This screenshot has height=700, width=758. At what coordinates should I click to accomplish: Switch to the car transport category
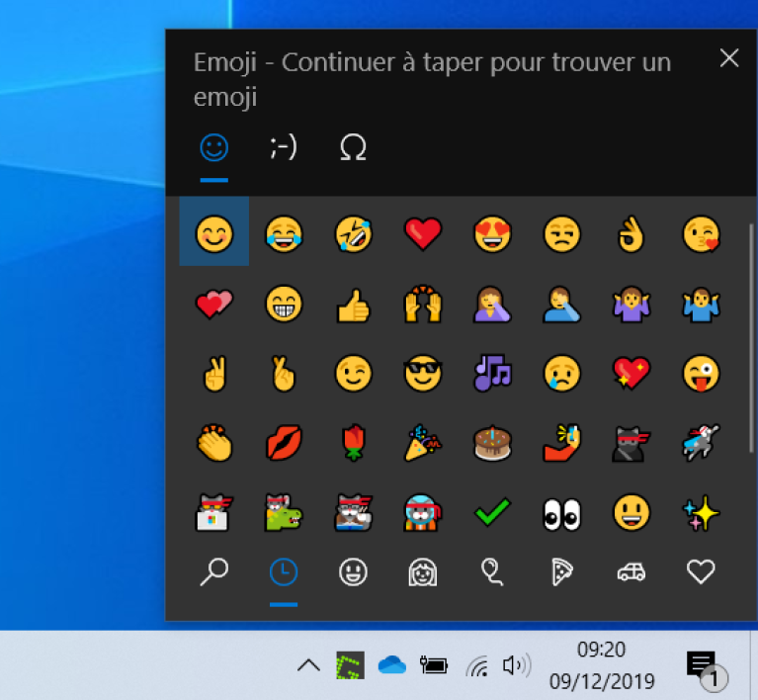click(x=631, y=571)
